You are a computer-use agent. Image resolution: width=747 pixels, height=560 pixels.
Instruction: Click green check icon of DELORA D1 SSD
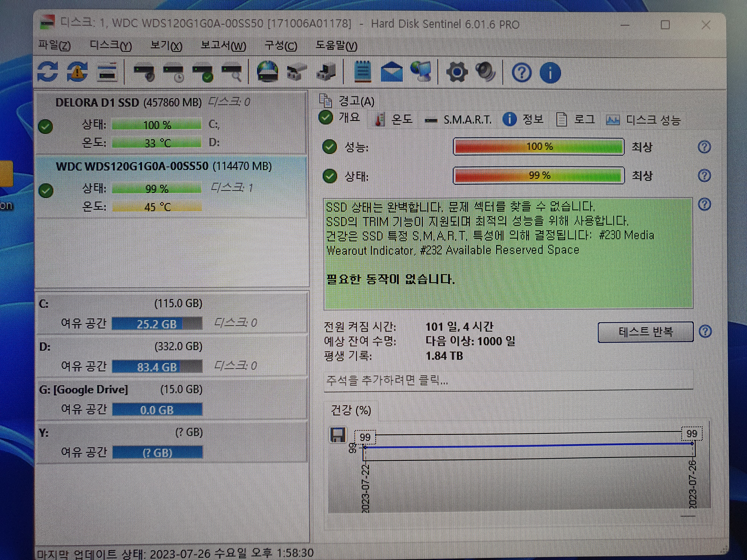click(46, 127)
